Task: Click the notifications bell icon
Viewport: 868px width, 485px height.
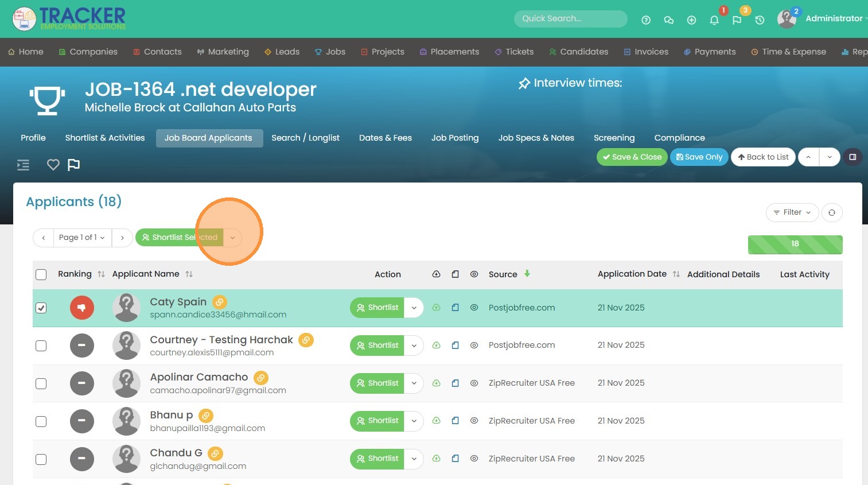Action: point(714,20)
